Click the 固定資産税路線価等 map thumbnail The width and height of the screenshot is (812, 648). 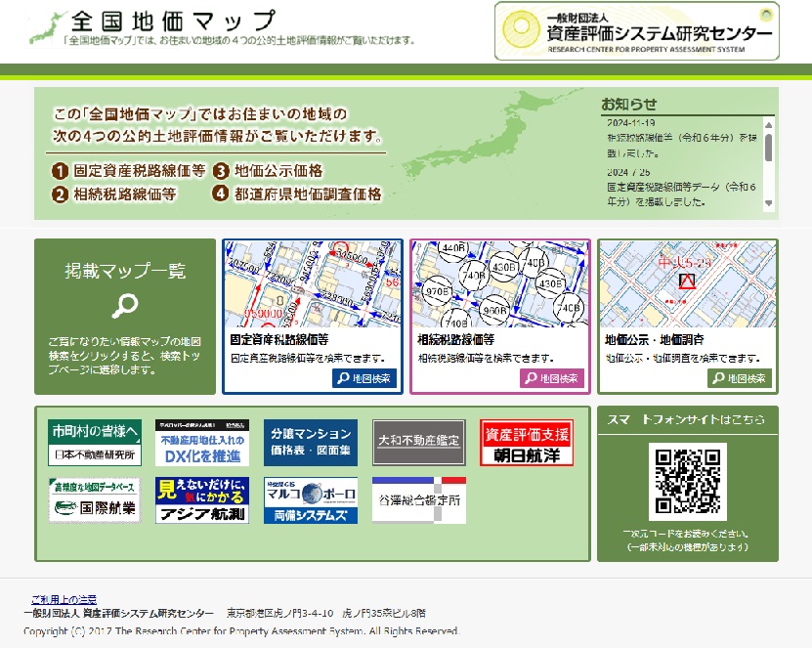click(311, 283)
